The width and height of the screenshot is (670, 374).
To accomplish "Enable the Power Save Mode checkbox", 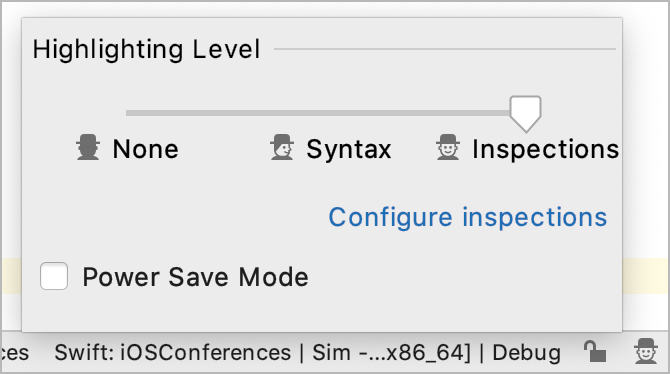I will point(54,276).
